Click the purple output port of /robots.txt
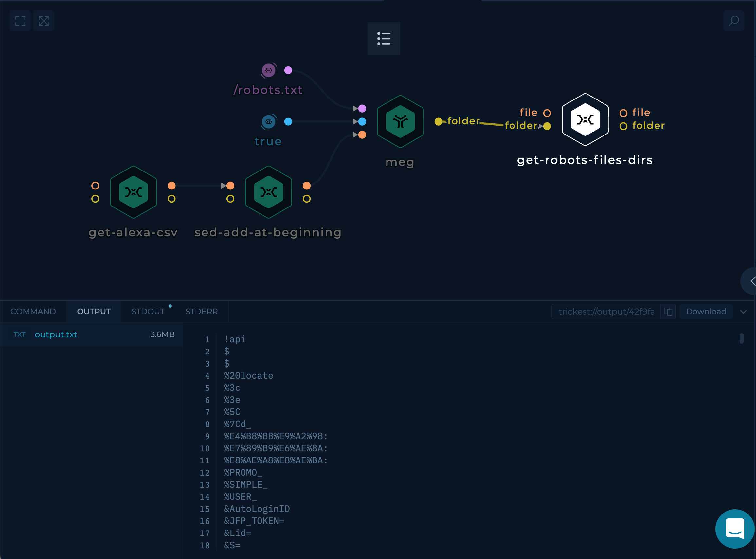The width and height of the screenshot is (756, 559). coord(288,70)
